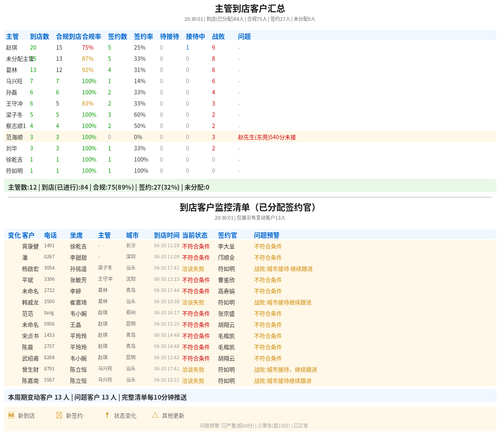Click arrival time 06-30 16:17
The width and height of the screenshot is (500, 448).
pos(167,313)
